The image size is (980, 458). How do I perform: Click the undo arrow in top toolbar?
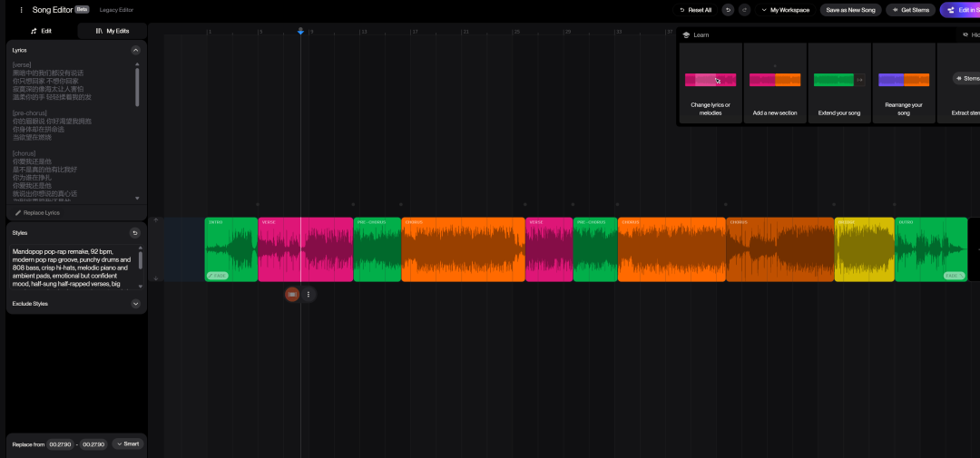[x=728, y=10]
